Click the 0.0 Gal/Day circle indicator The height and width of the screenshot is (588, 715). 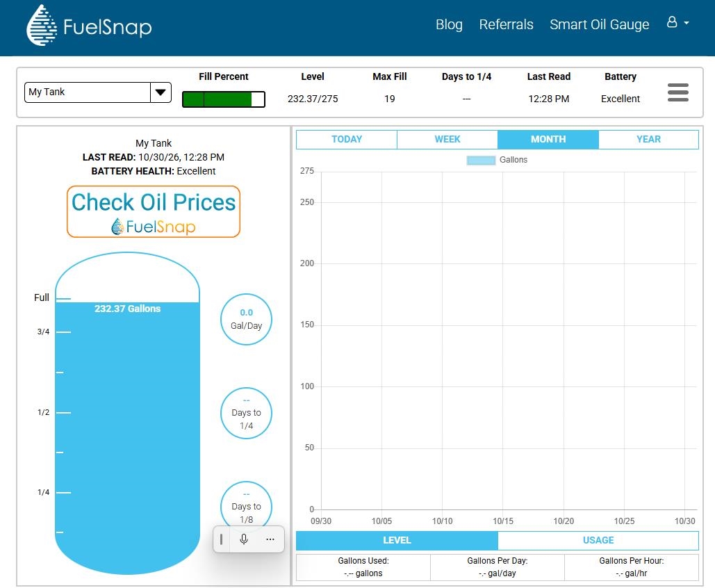[x=246, y=319]
